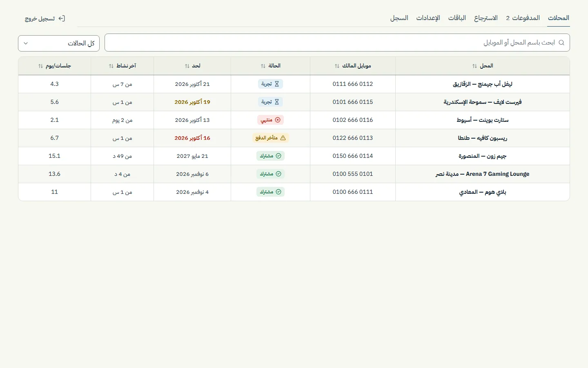
Task: Click hourglass icon in ليفل أب جيمنج row
Action: click(x=277, y=84)
